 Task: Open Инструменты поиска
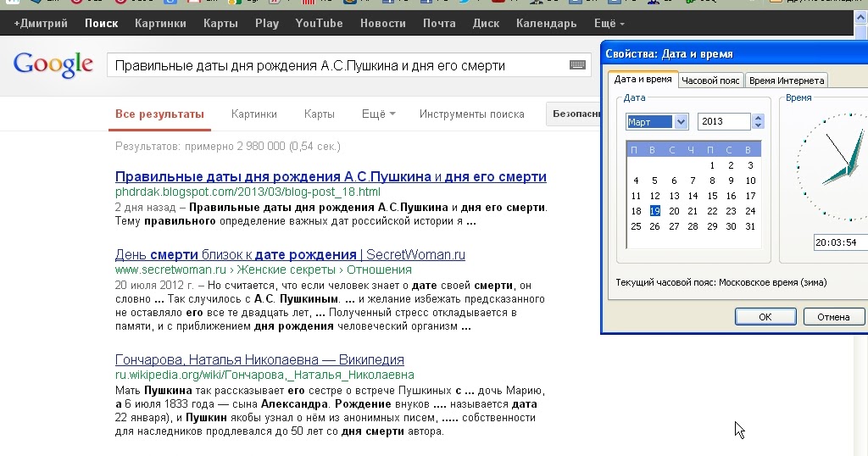[x=471, y=114]
